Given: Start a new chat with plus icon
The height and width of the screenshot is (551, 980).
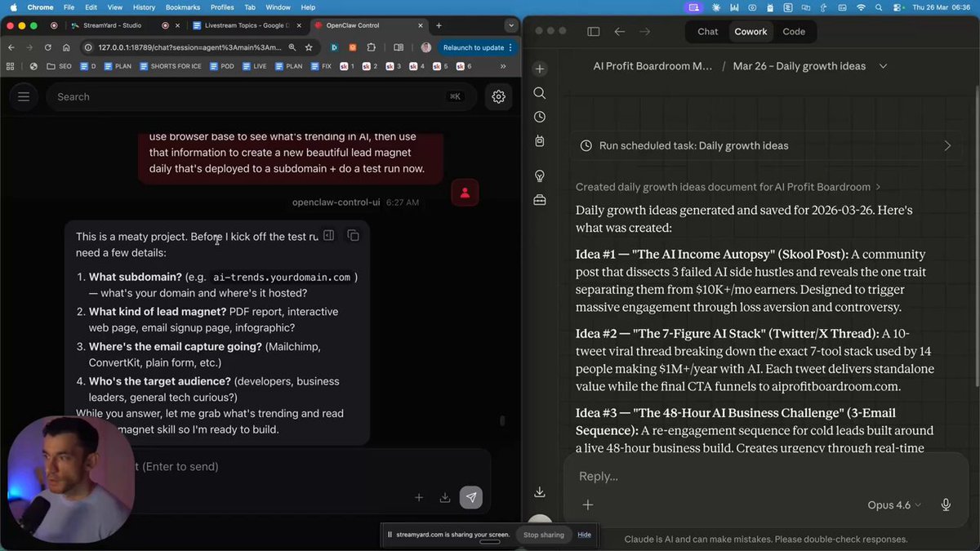Looking at the screenshot, I should coord(540,69).
